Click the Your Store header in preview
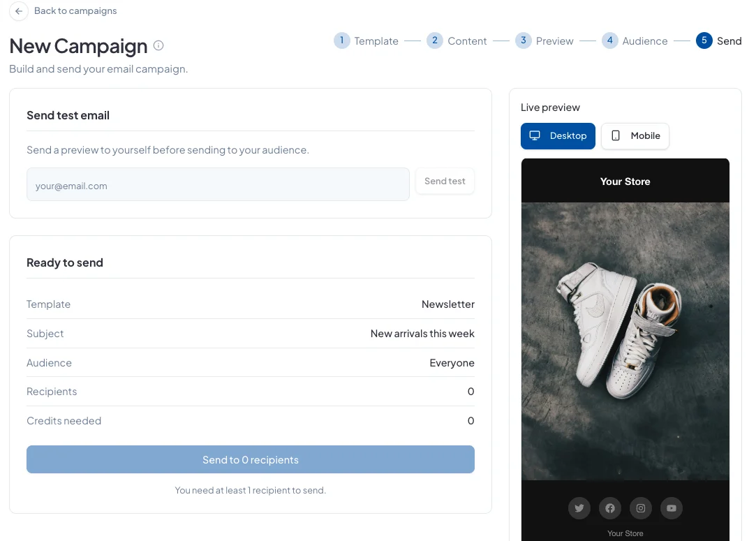 coord(625,181)
